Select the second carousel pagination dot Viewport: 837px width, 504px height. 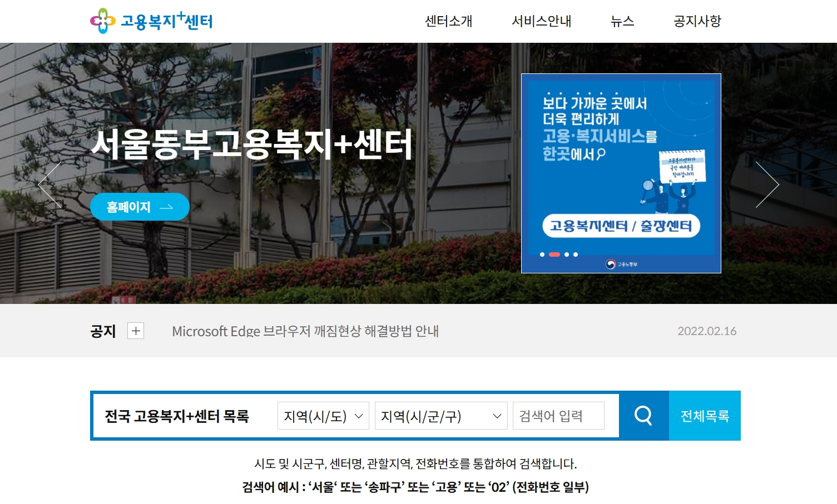[553, 254]
